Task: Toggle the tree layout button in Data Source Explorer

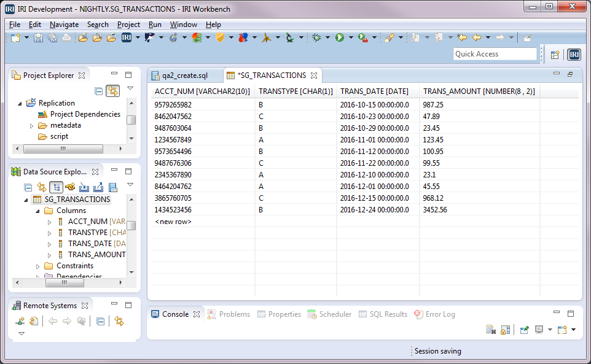Action: tap(56, 187)
